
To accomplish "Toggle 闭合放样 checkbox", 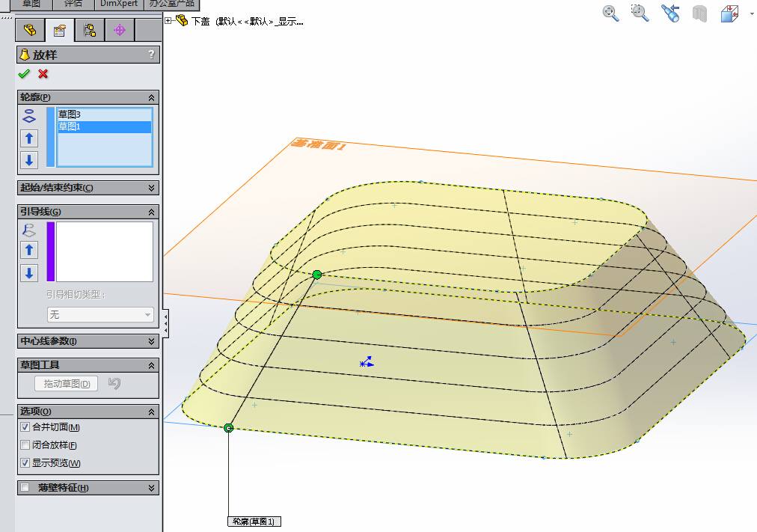I will (x=25, y=444).
